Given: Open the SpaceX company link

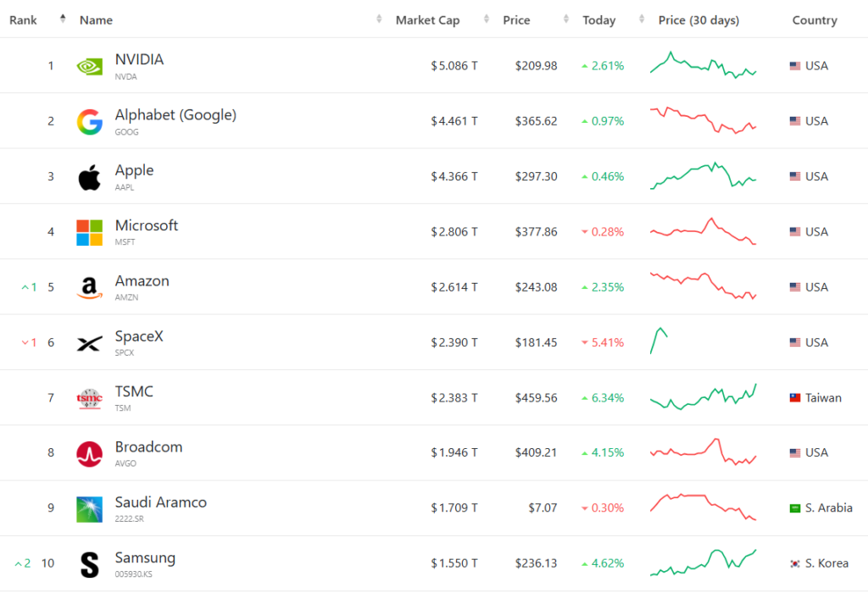Looking at the screenshot, I should tap(139, 335).
